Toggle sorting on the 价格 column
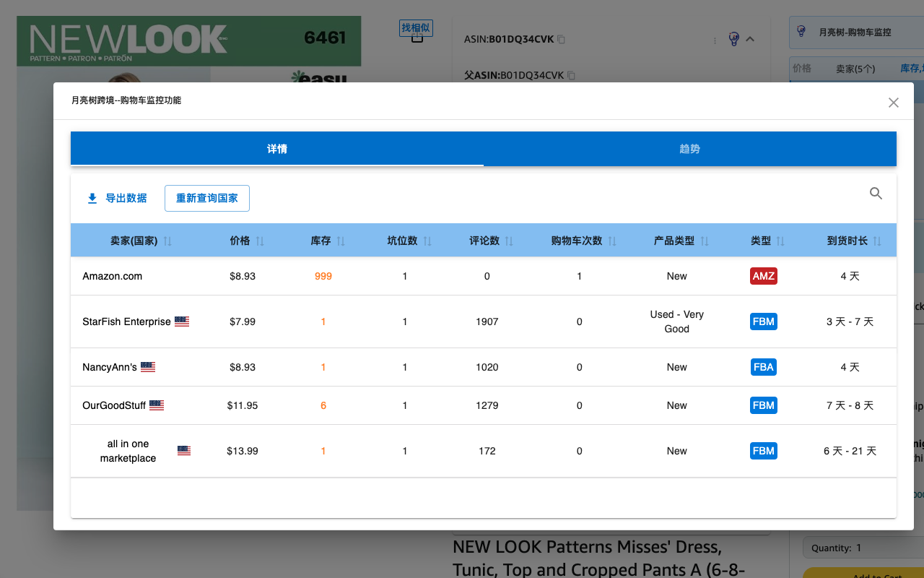 coord(260,241)
